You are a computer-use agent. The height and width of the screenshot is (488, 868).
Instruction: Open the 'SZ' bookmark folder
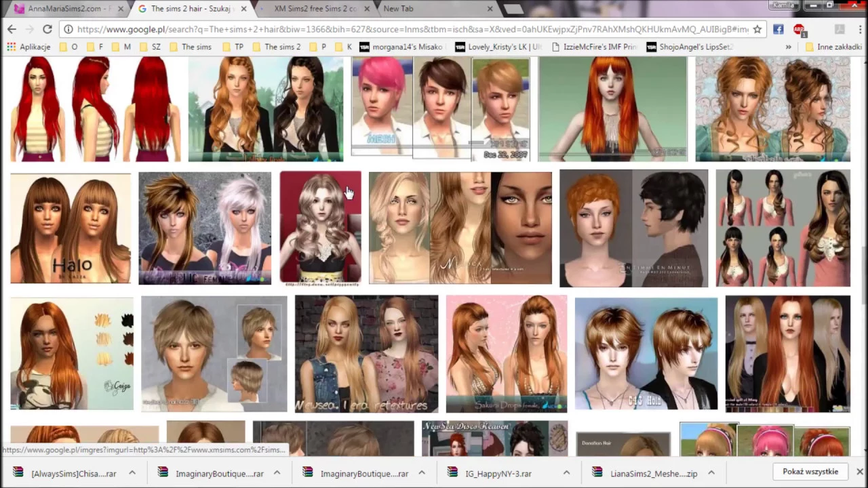[150, 47]
